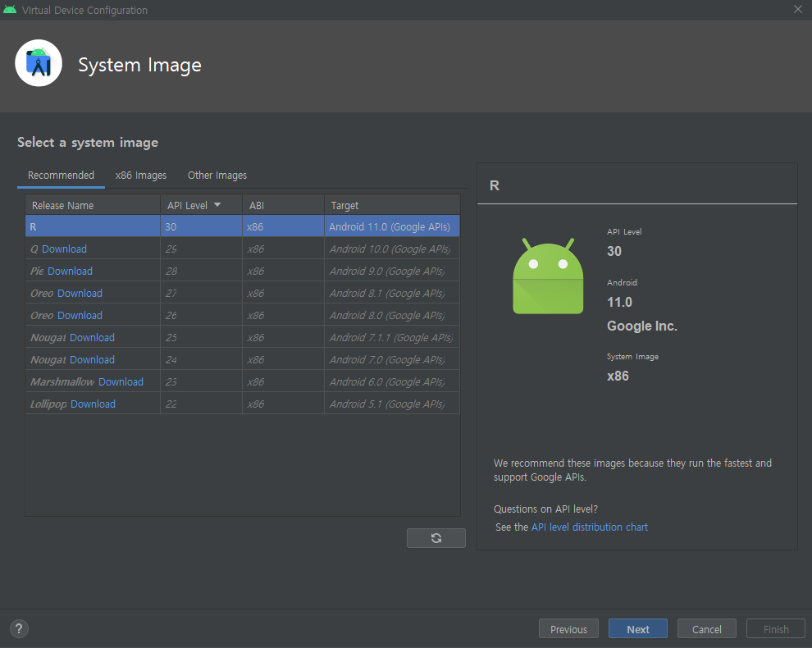Click API level 30 cell in table

202,226
